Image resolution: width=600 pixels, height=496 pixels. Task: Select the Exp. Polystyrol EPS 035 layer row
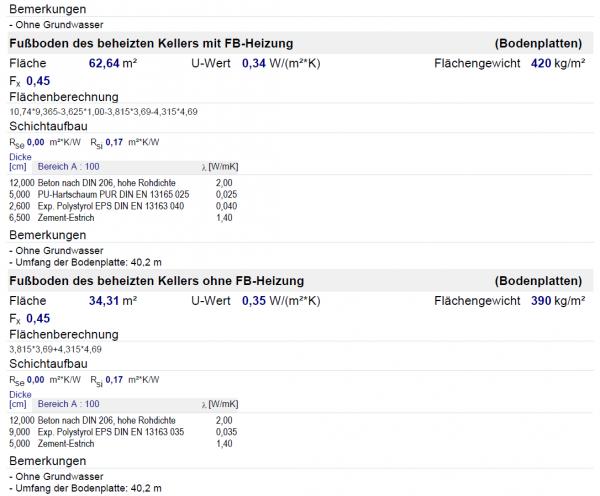123,432
